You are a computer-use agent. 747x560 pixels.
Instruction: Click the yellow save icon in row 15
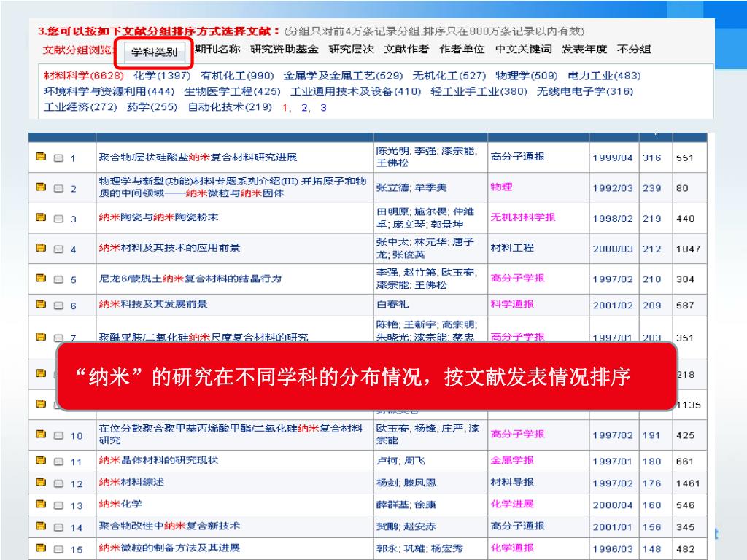coord(41,548)
